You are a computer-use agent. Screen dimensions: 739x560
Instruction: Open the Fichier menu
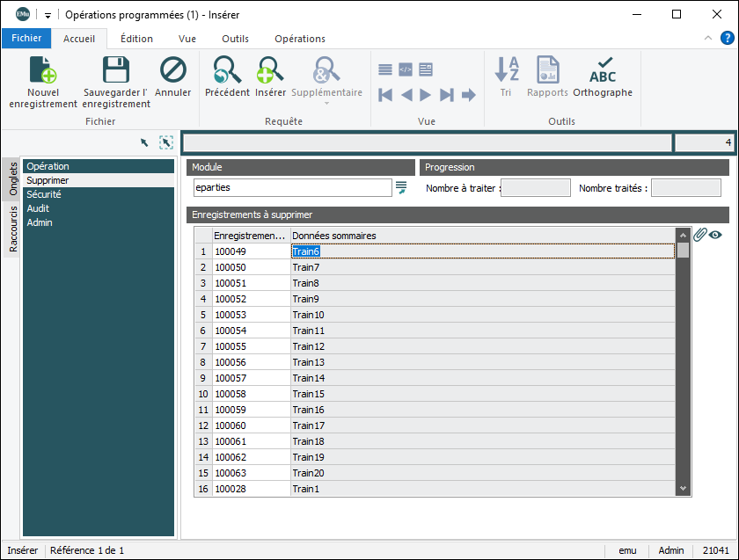[26, 39]
